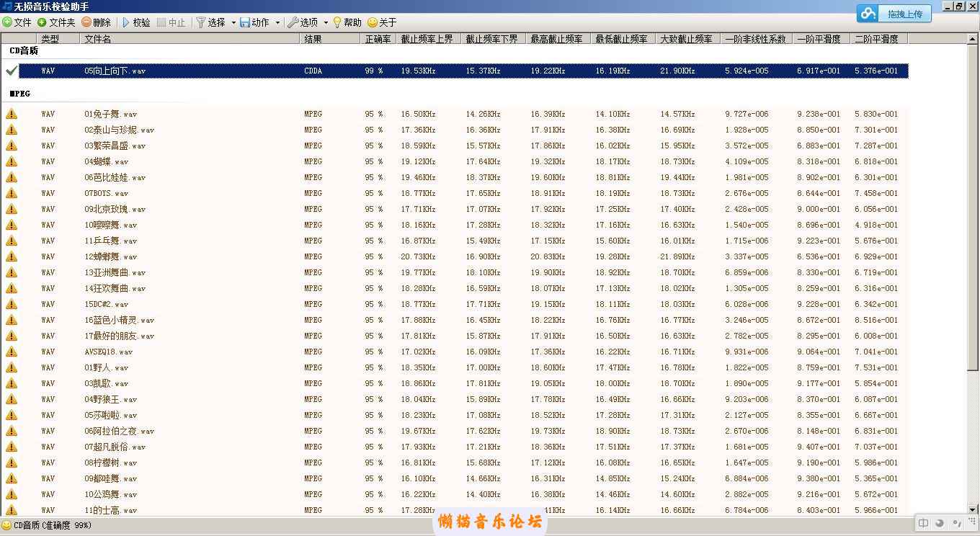
Task: Sort by 最低截止频率 column header
Action: 623,39
